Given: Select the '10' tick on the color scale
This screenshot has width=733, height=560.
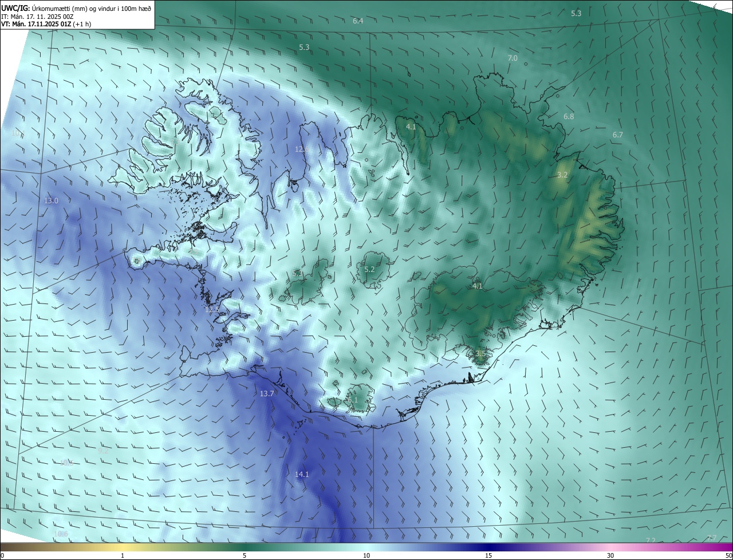Looking at the screenshot, I should tap(366, 555).
